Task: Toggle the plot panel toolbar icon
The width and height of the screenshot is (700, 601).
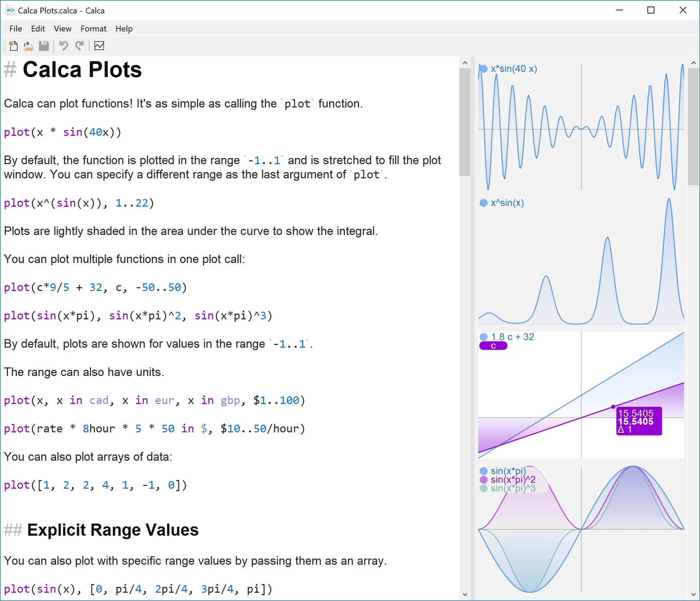Action: coord(99,46)
